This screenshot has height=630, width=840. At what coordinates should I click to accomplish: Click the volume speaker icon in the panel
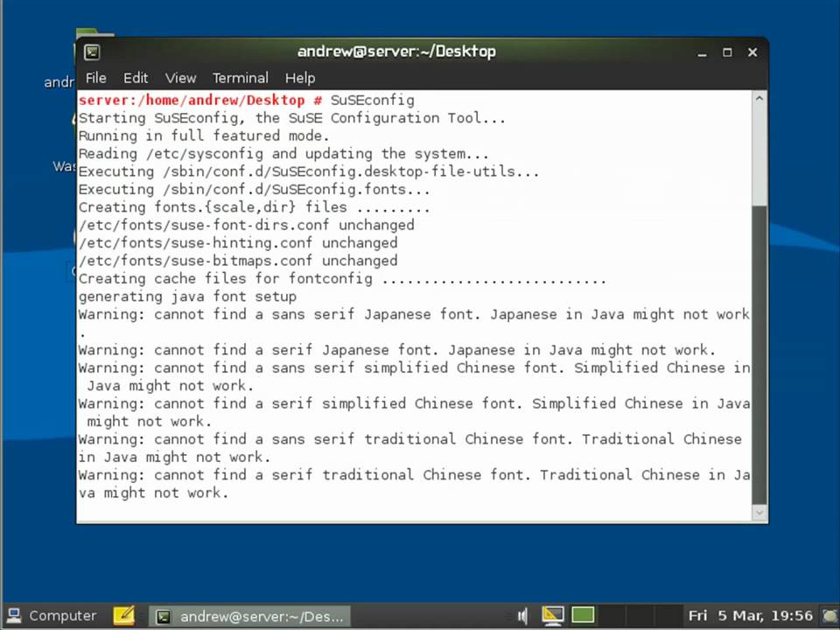coord(523,616)
